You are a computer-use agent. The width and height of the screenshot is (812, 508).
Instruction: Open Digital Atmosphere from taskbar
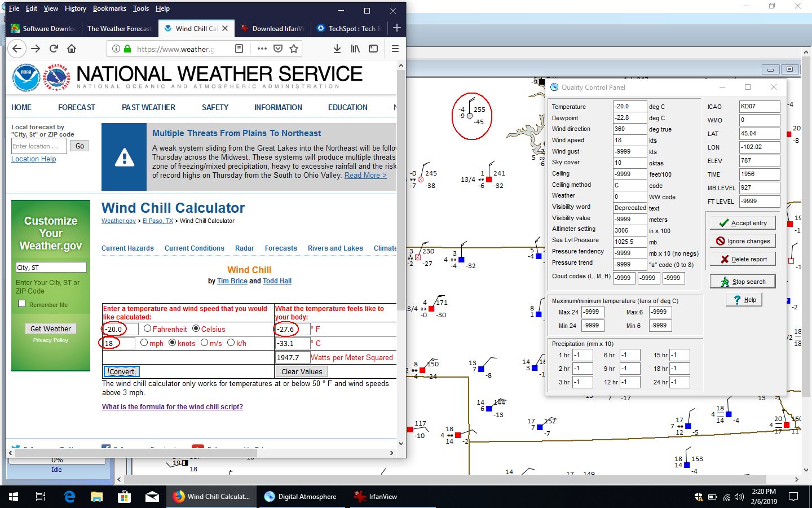pyautogui.click(x=301, y=497)
